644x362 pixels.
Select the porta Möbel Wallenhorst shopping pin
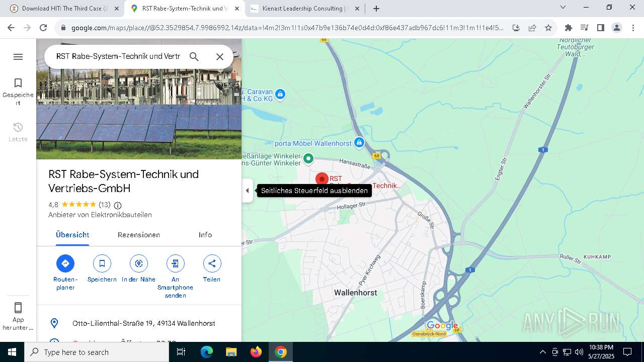click(359, 143)
